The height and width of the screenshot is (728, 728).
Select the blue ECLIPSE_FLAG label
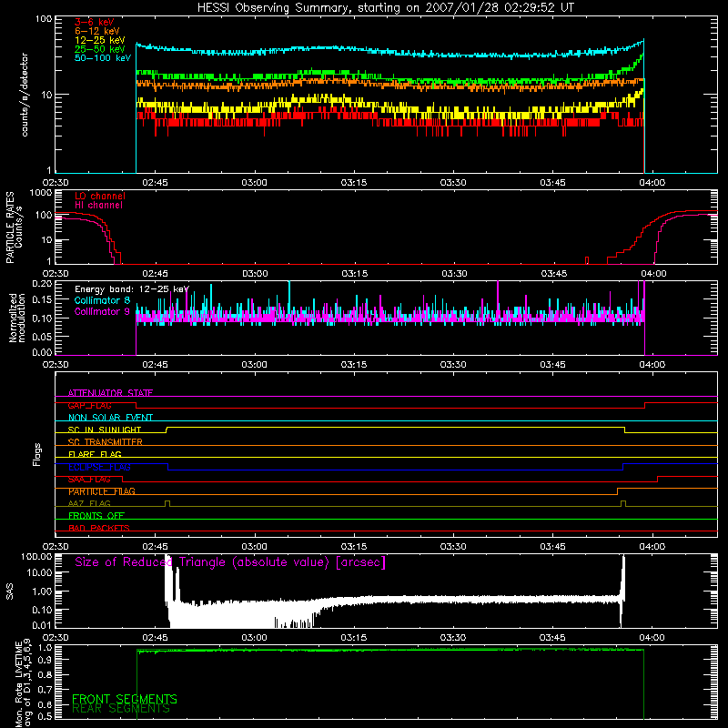pos(99,467)
